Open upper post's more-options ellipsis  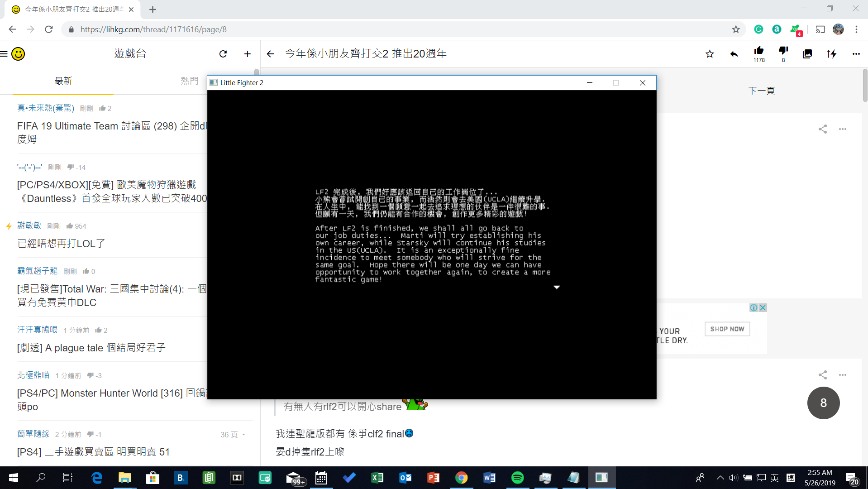point(843,129)
